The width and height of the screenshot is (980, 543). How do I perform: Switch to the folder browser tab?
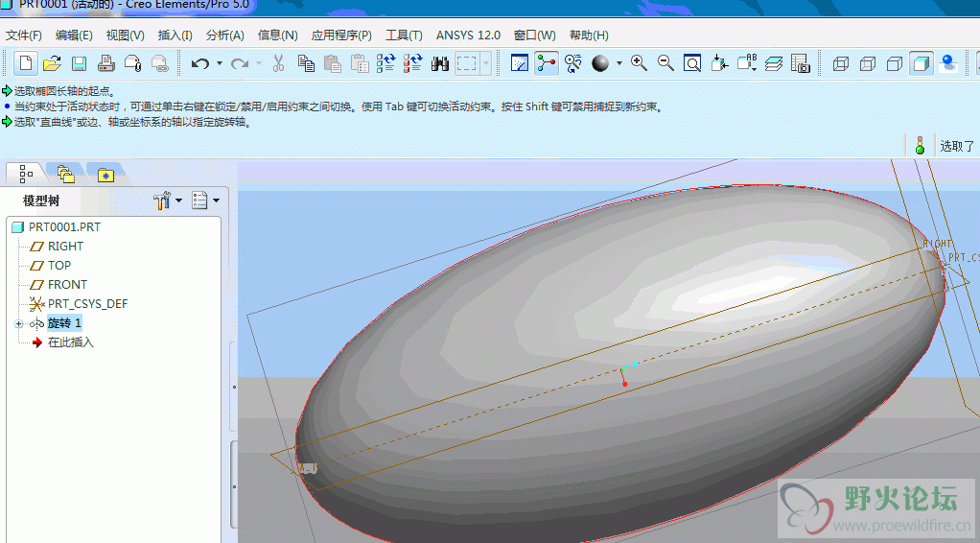[65, 174]
